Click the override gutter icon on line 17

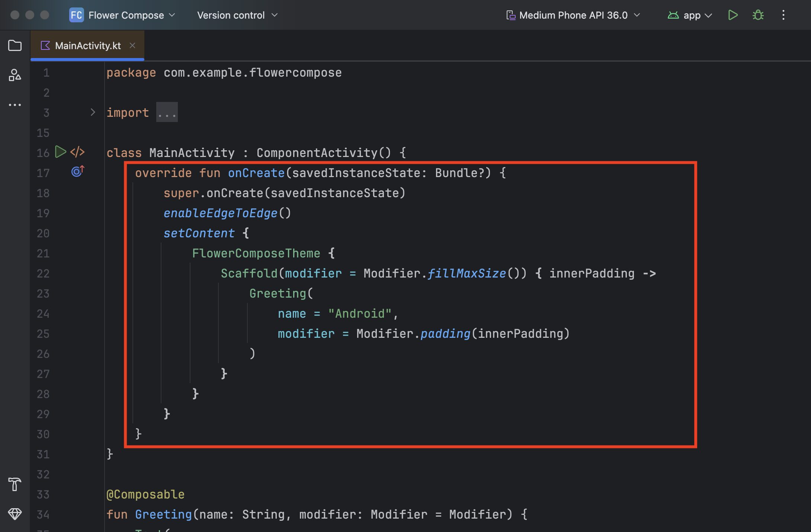point(78,171)
